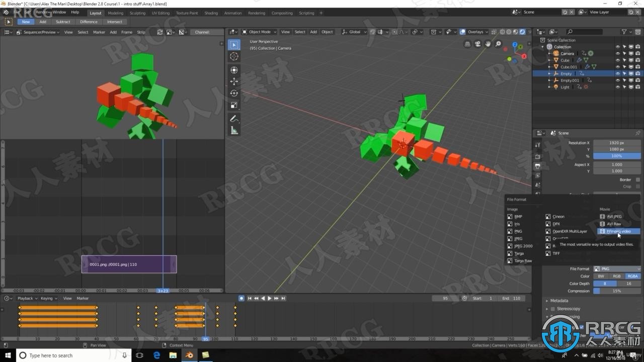Activate the Cursor tool in viewport toolbar
This screenshot has height=362, width=644.
[234, 57]
